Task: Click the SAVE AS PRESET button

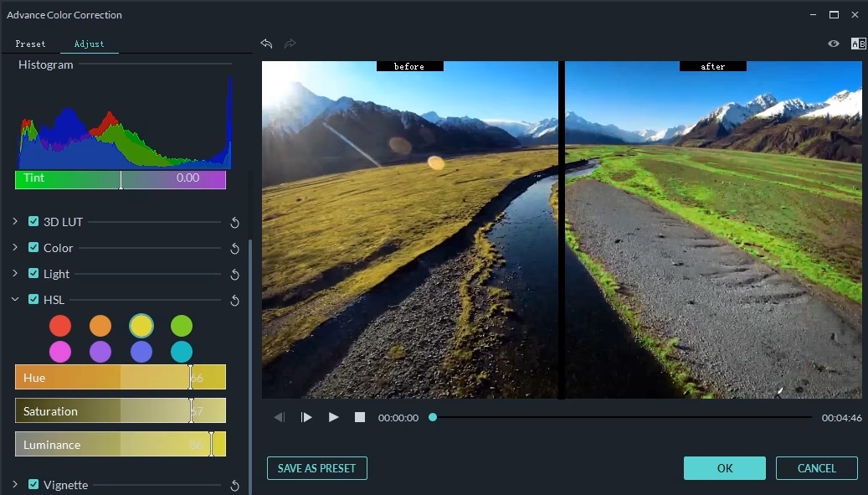Action: pos(316,468)
